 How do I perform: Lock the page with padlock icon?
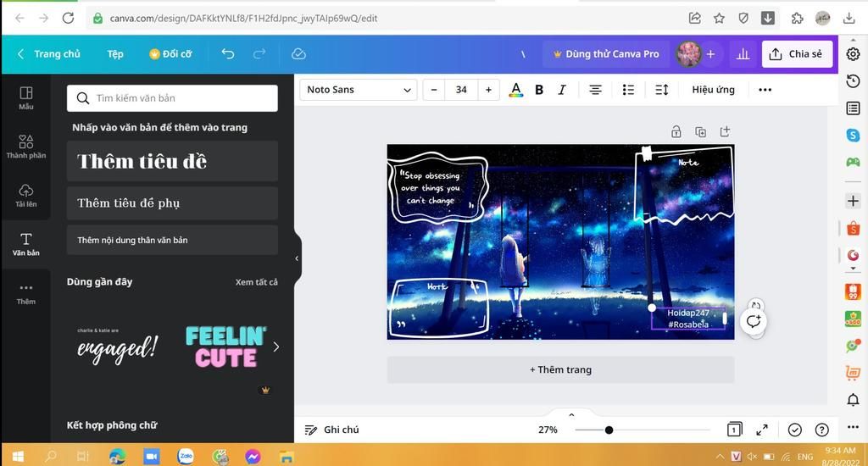[676, 131]
